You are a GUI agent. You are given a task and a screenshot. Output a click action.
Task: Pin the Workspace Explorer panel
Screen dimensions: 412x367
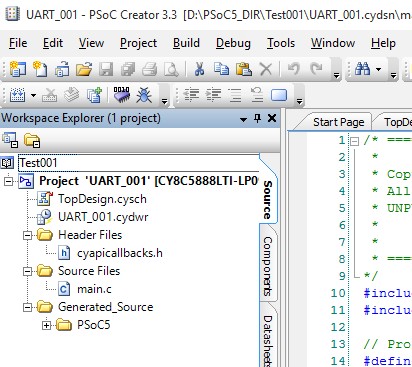coord(257,118)
